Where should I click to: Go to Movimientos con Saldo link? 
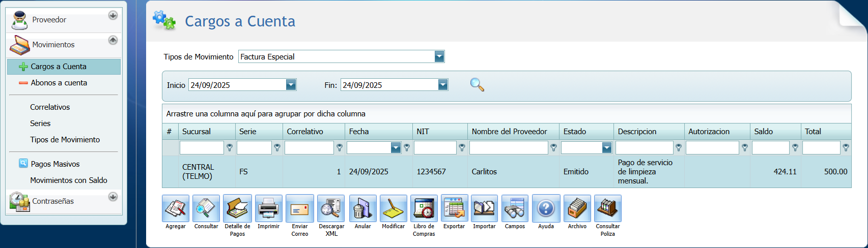point(68,180)
